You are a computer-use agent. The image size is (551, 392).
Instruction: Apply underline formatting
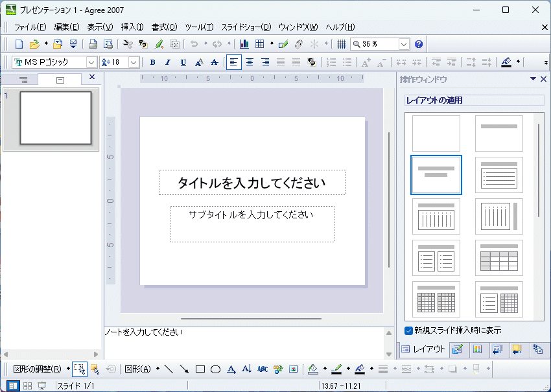pyautogui.click(x=183, y=62)
